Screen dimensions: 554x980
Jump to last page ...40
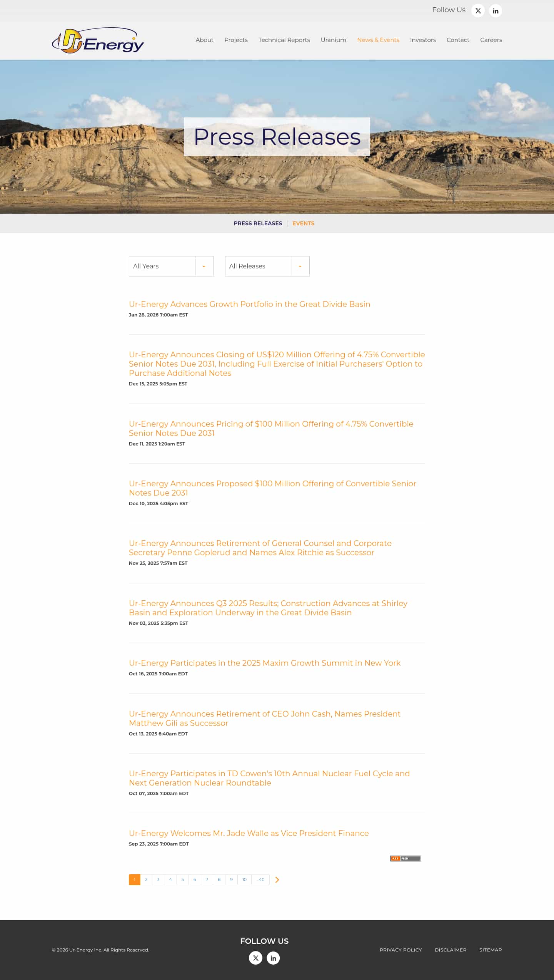260,879
